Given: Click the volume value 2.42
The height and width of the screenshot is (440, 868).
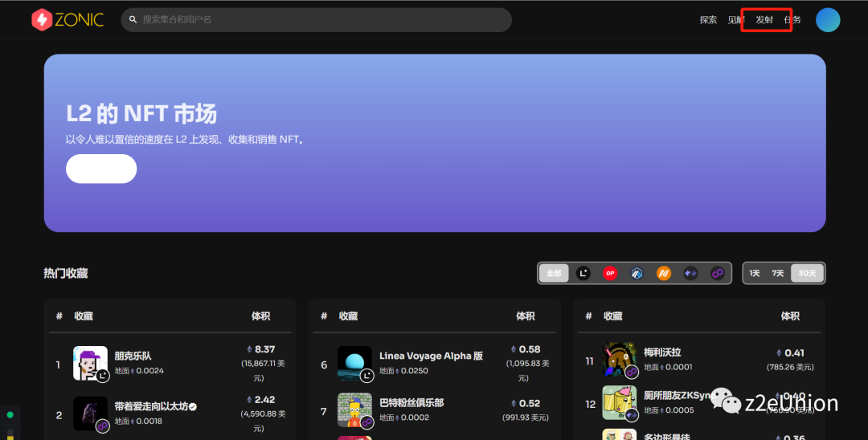Looking at the screenshot, I should (264, 400).
